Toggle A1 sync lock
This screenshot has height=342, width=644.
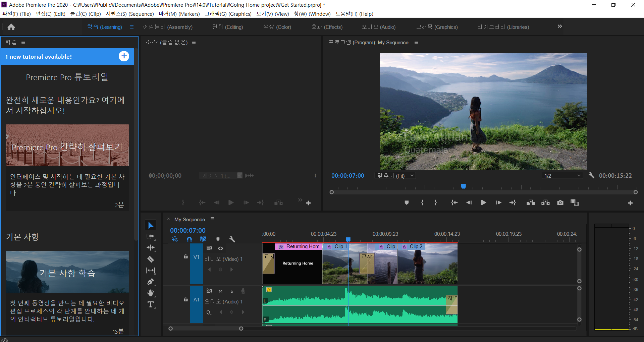pos(209,291)
